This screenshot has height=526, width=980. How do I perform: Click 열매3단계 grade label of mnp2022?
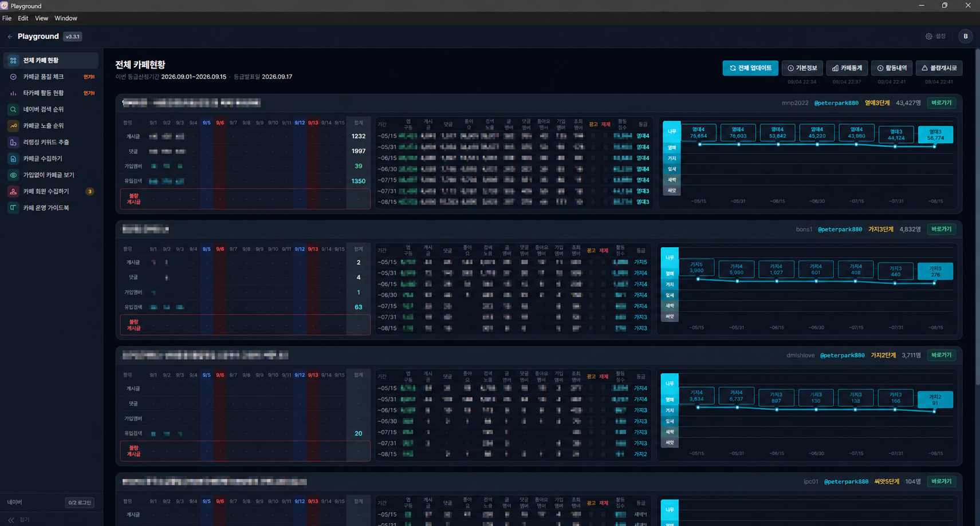[877, 103]
